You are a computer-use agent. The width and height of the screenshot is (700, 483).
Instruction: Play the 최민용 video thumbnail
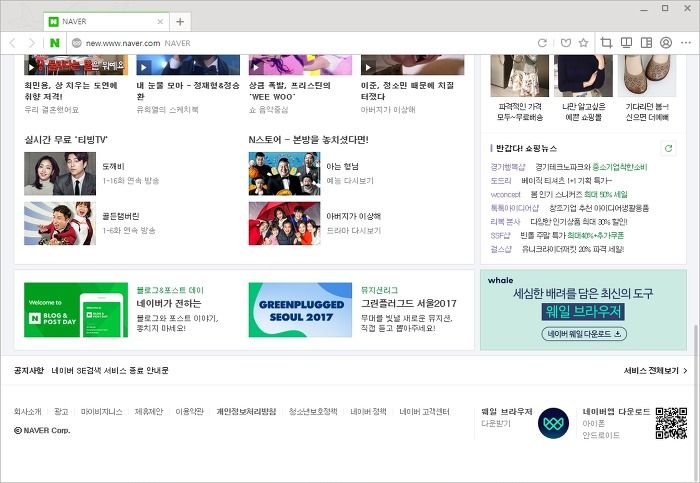(76, 65)
